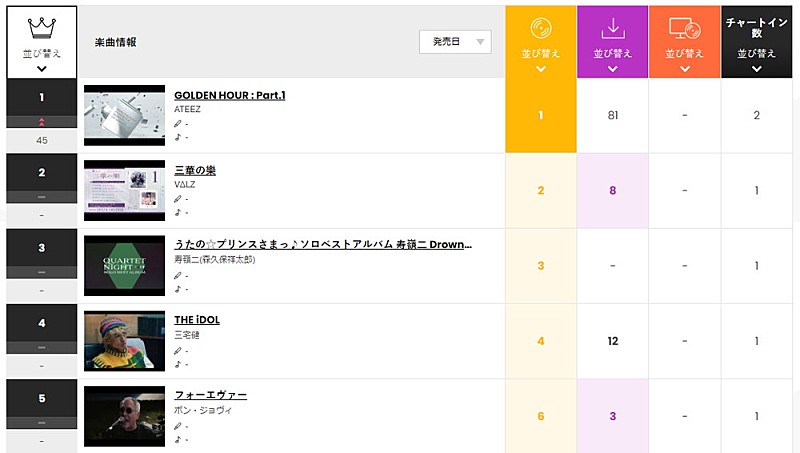Image resolution: width=800 pixels, height=453 pixels.
Task: Open the フォーエヴァー title link
Action: tap(210, 395)
